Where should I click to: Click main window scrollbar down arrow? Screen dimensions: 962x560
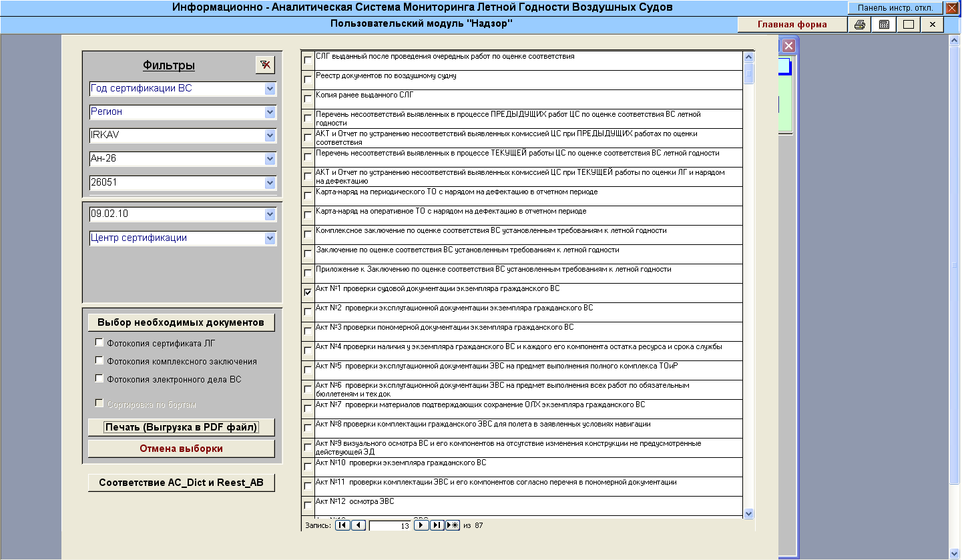point(954,553)
